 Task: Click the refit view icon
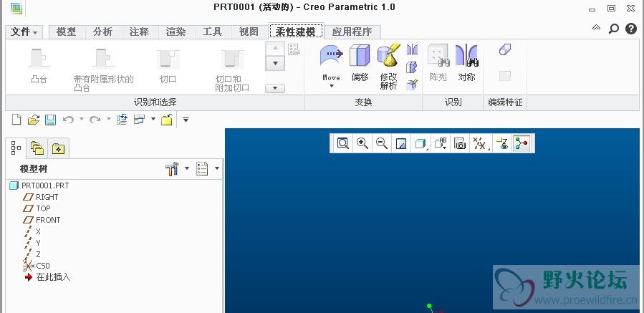coord(343,143)
